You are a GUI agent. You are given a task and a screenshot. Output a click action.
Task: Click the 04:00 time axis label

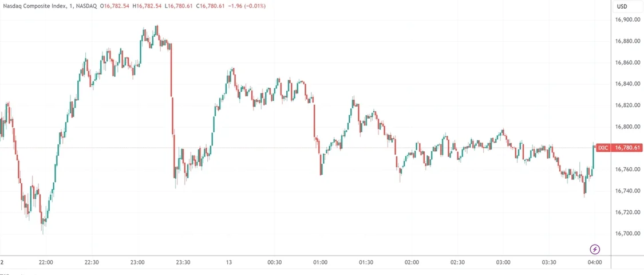pos(595,262)
